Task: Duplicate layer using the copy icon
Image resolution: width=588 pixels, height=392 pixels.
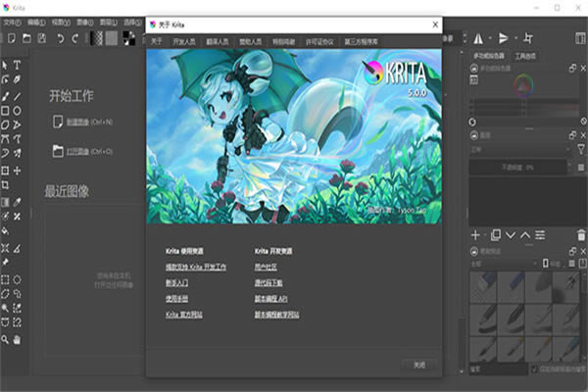Action: (495, 235)
